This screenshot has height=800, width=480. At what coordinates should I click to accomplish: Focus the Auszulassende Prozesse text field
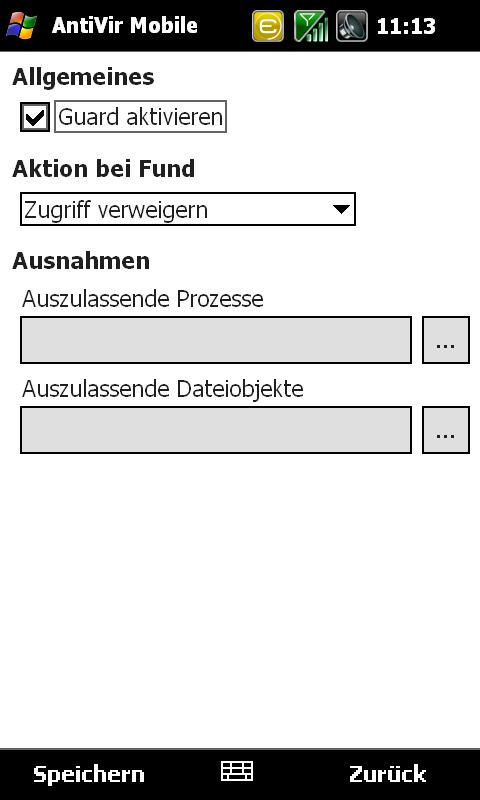click(x=216, y=340)
